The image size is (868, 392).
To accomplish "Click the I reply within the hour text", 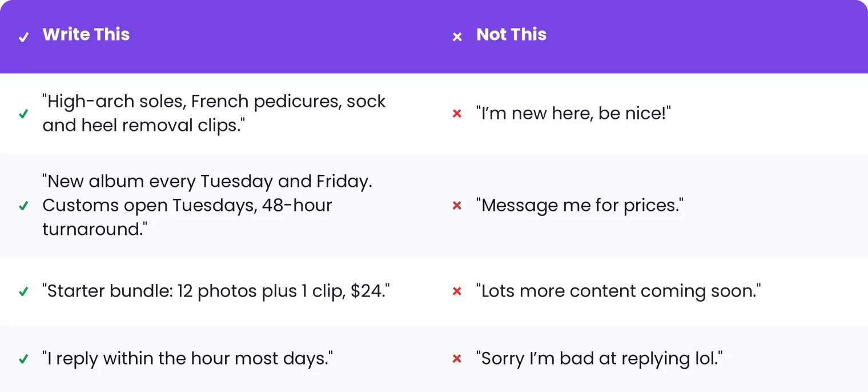I will tap(188, 359).
